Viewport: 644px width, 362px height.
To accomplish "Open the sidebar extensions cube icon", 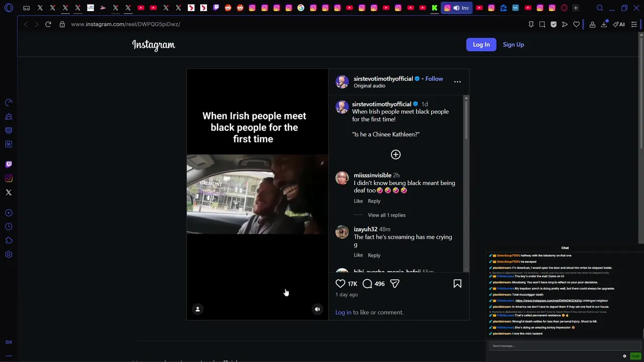I will pos(9,240).
